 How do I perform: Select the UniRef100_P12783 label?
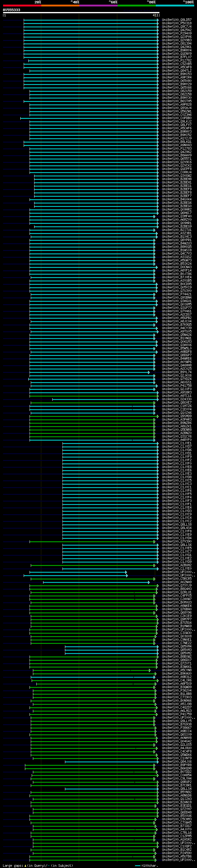point(177,149)
